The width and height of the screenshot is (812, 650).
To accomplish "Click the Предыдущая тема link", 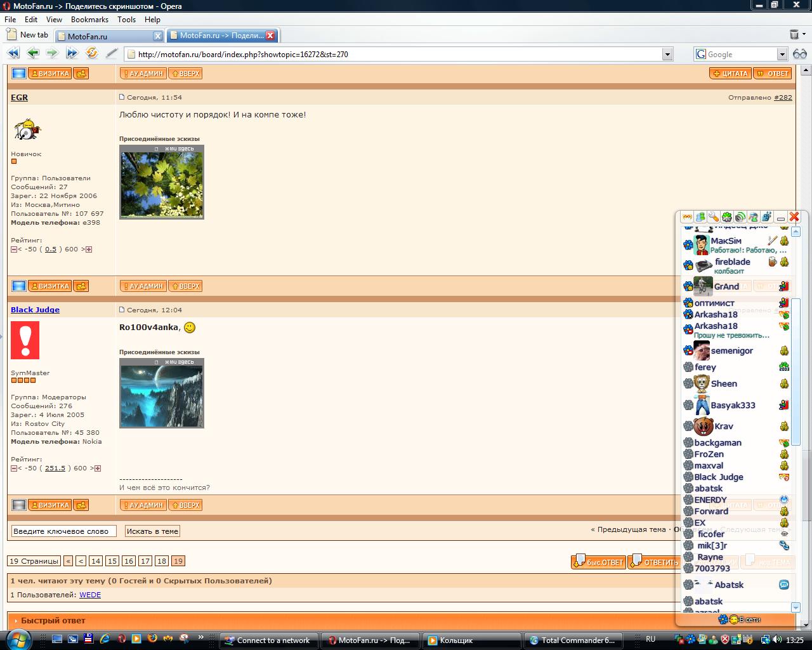I will coord(631,529).
